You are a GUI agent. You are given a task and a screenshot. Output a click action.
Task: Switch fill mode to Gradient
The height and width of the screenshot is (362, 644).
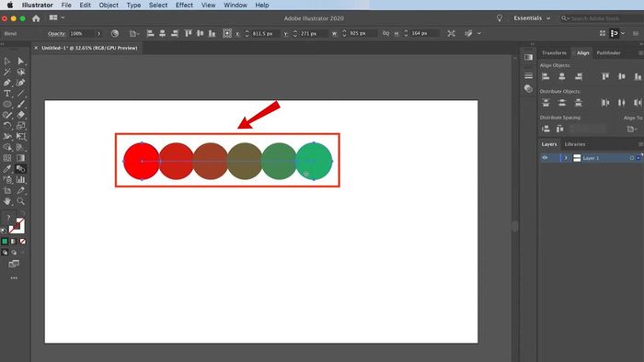pos(14,242)
